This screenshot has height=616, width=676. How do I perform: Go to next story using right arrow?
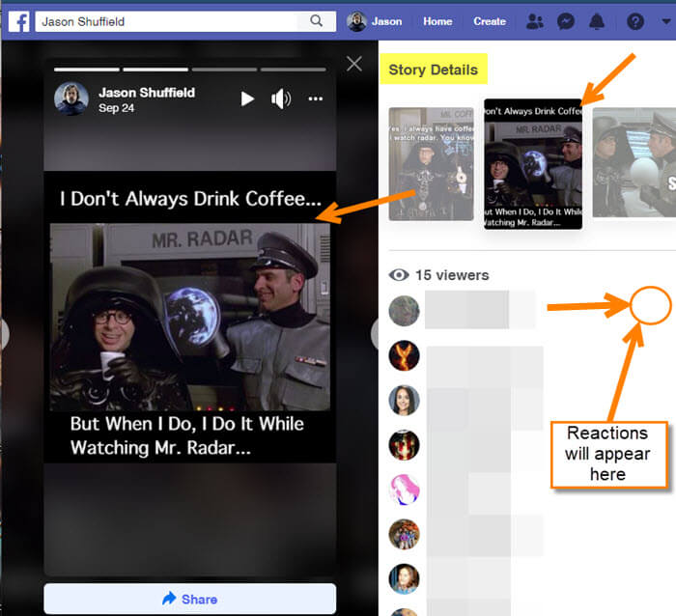375,333
